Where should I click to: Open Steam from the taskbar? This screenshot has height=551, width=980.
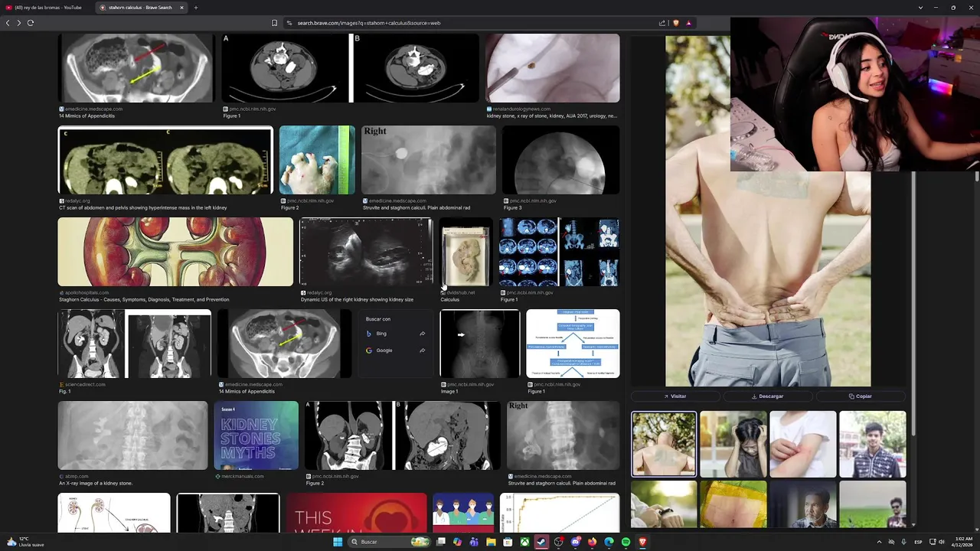541,542
